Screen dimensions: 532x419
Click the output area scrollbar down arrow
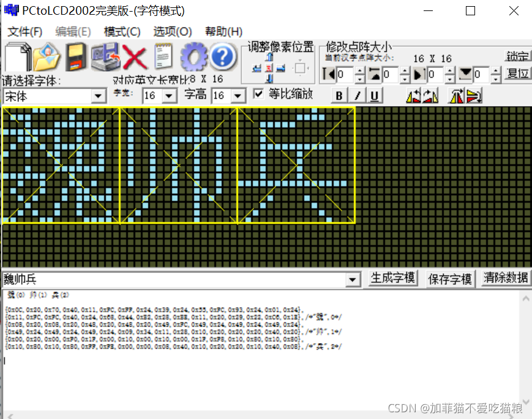[x=525, y=402]
